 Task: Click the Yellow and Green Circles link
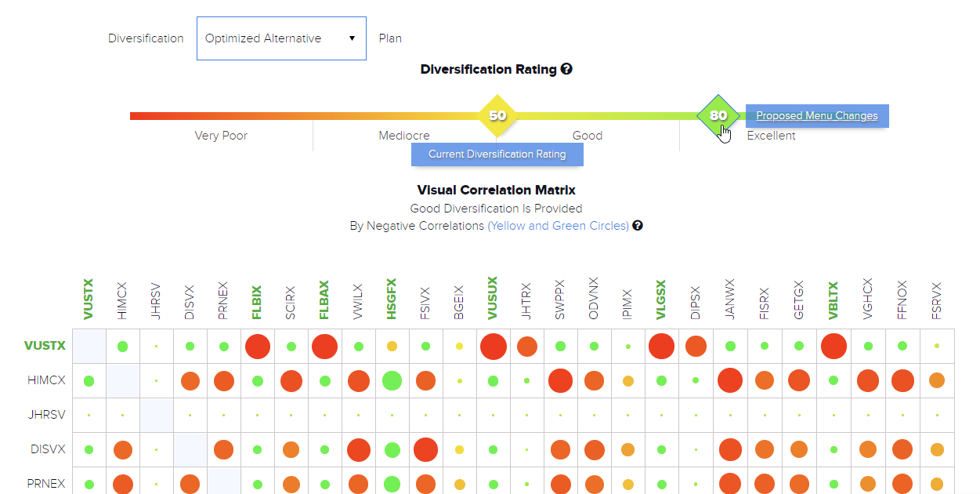558,226
